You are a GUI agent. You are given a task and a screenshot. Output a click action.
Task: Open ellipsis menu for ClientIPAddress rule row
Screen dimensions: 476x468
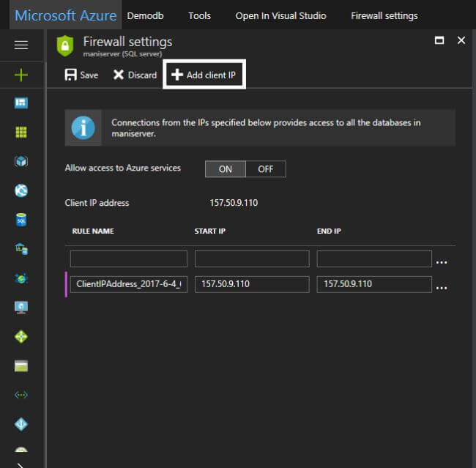442,288
